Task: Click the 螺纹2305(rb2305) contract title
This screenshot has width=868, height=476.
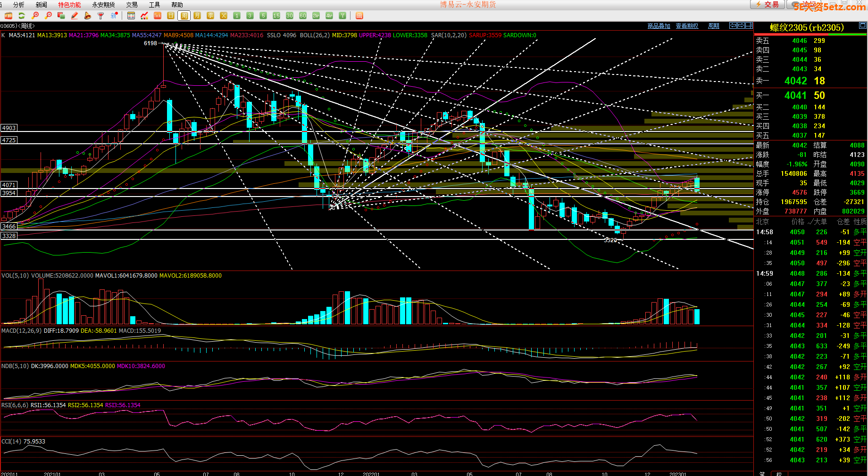Action: tap(807, 27)
